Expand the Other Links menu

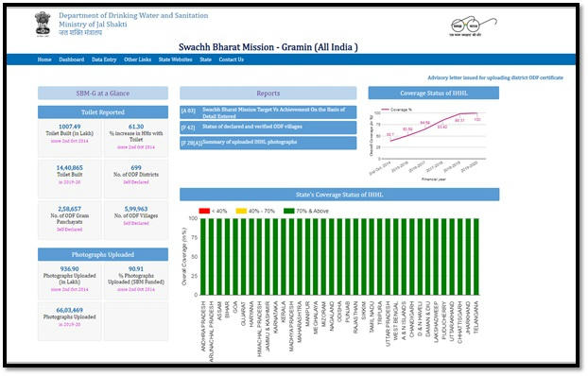click(137, 60)
